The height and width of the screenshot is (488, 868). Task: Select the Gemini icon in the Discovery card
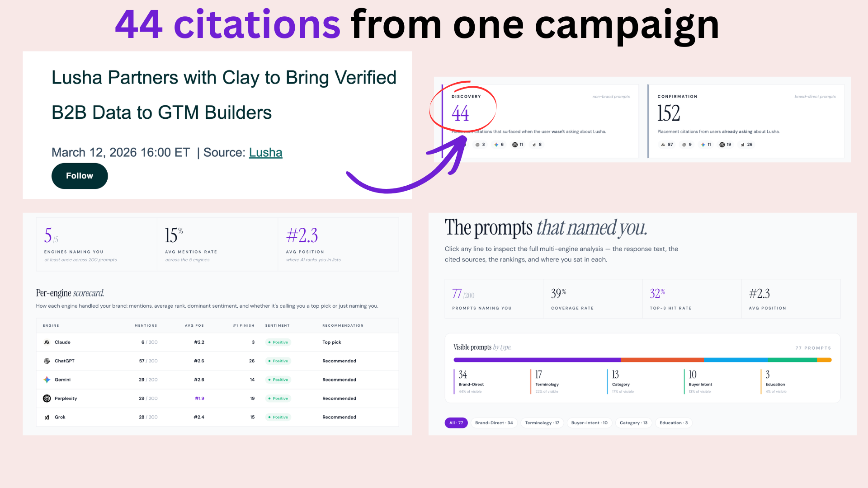496,145
